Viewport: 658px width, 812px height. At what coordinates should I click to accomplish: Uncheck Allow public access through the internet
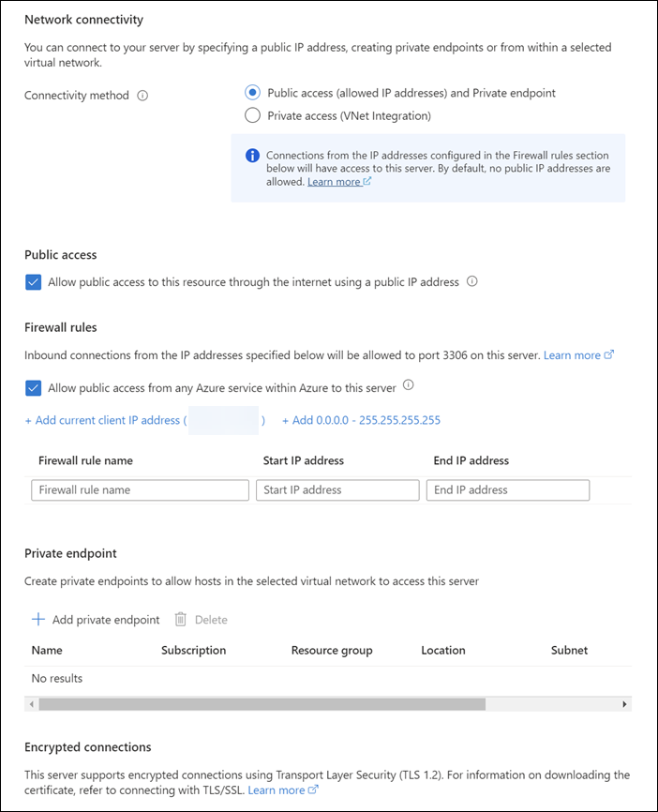(34, 282)
